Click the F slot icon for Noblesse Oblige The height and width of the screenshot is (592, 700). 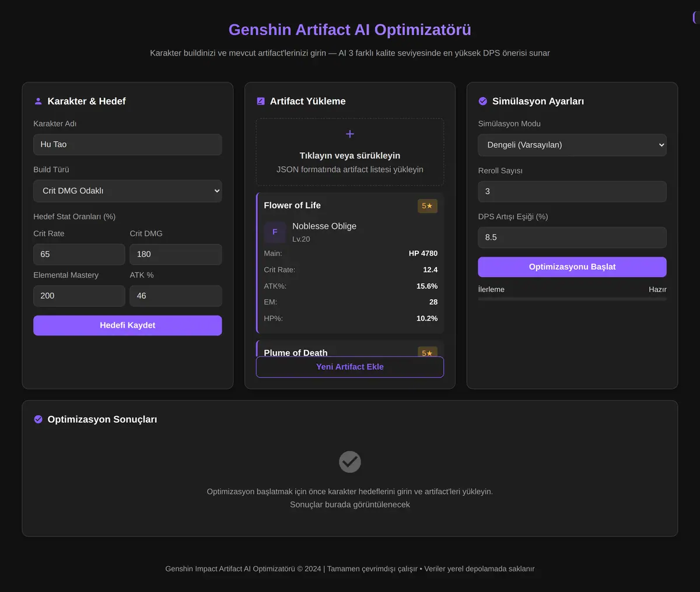(x=275, y=232)
